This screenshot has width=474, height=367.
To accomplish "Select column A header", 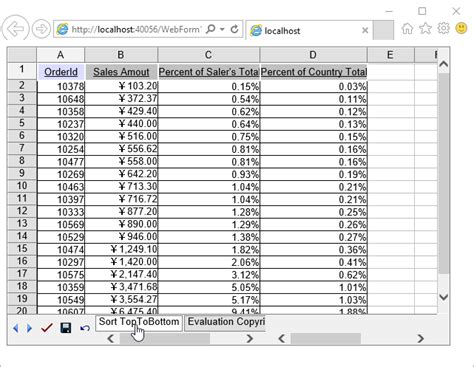I will 60,55.
